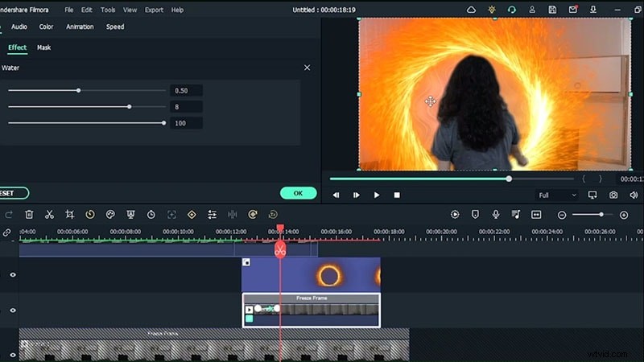The height and width of the screenshot is (362, 644).
Task: Switch to the Animation tab
Action: pos(80,27)
